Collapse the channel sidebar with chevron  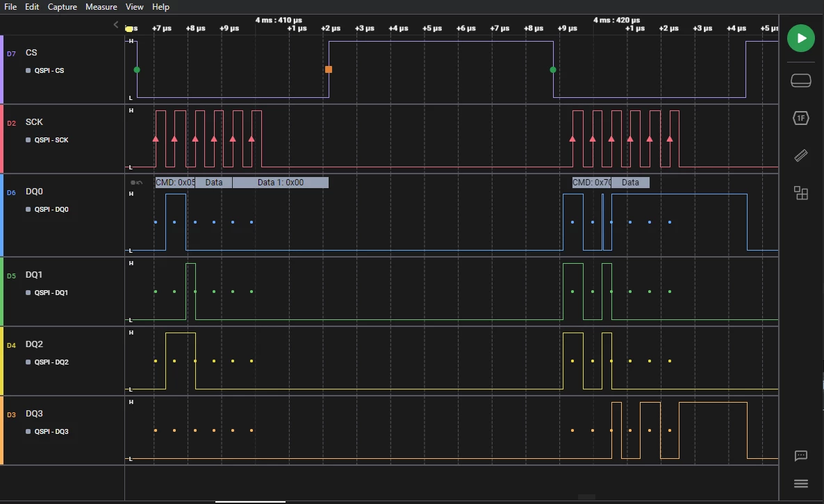[116, 25]
